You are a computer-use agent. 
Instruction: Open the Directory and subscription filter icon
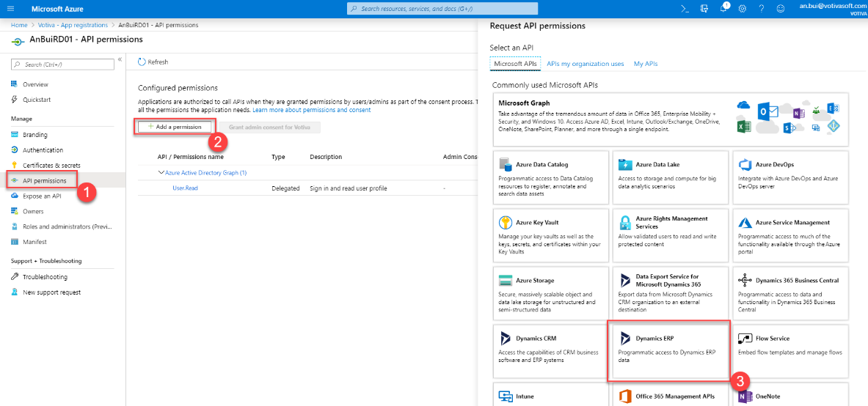[704, 9]
